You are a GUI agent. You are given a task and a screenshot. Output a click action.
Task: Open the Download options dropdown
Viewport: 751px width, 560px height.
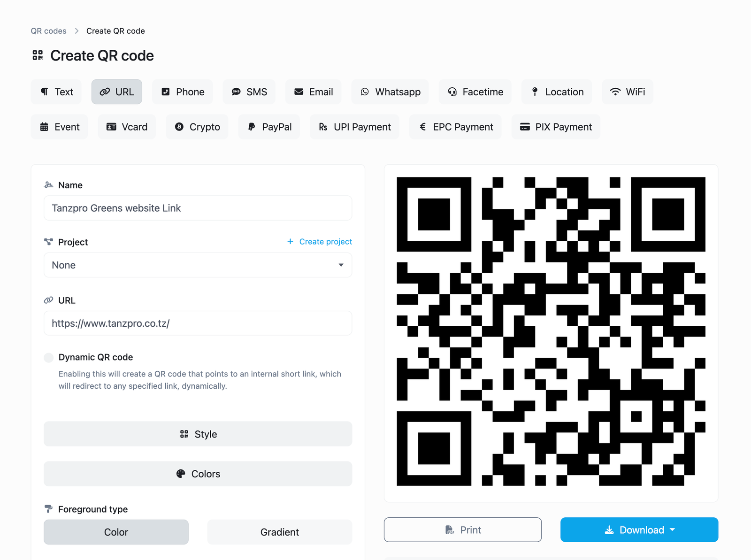tap(639, 530)
